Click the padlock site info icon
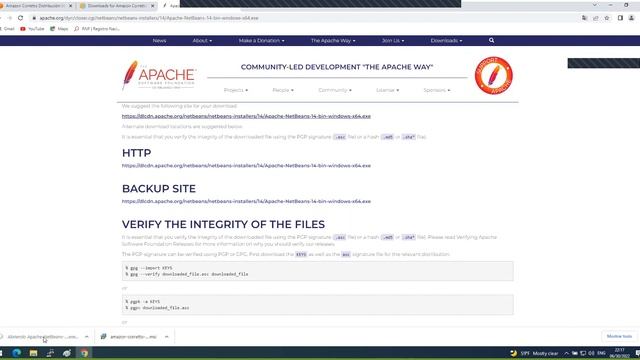The height and width of the screenshot is (360, 640). click(34, 18)
